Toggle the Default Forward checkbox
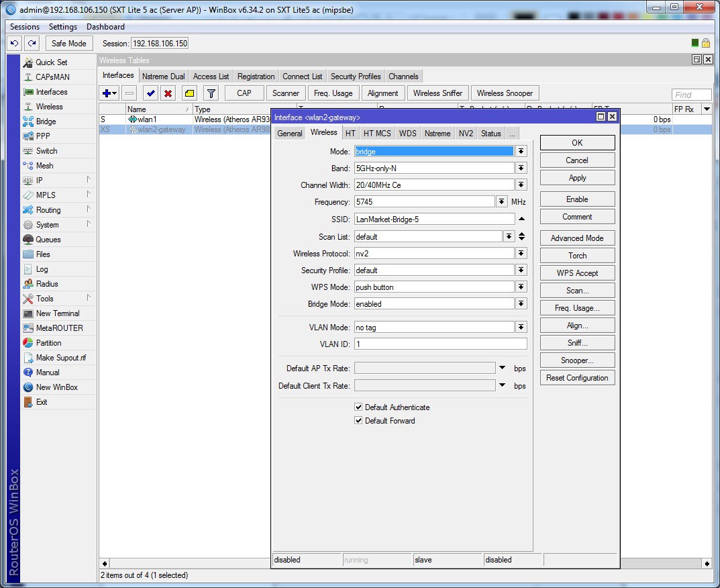 (x=358, y=421)
